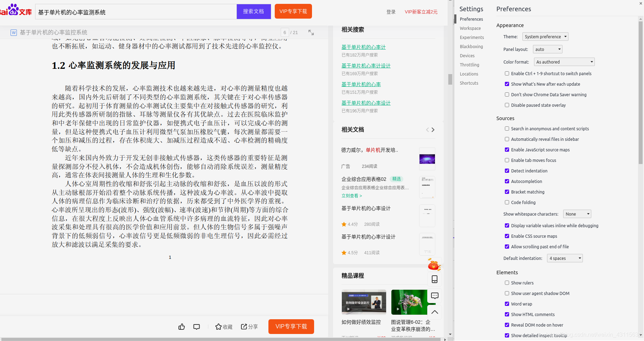This screenshot has width=644, height=341.
Task: Open the 德力威尔 ad thumbnail image
Action: tap(427, 159)
